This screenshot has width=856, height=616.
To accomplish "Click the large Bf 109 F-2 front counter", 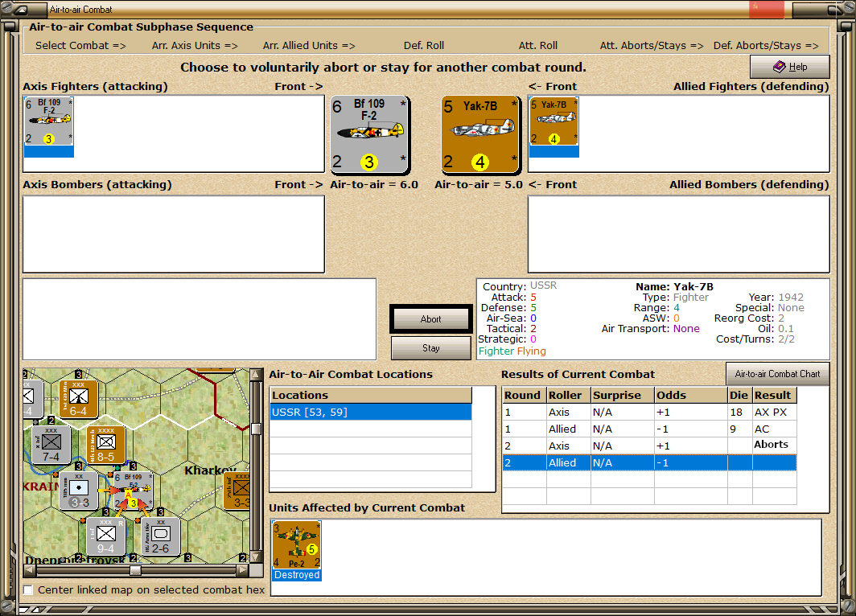I will [369, 134].
